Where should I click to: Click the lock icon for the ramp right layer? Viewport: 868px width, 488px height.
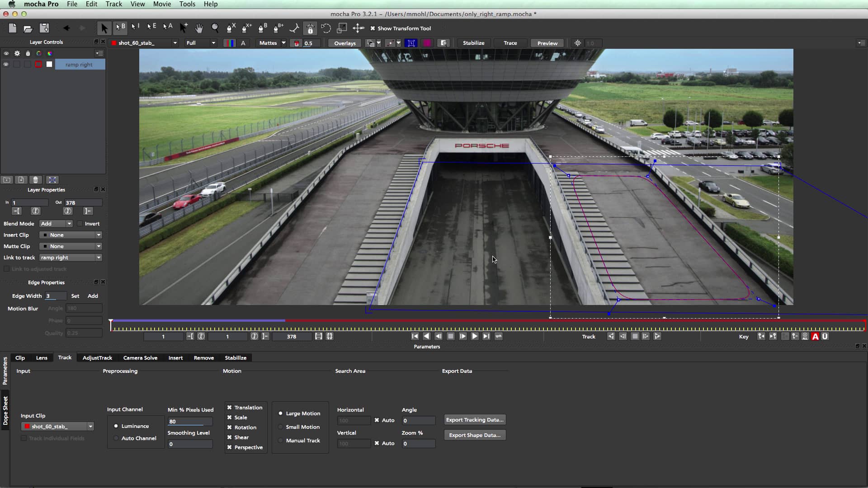point(28,64)
